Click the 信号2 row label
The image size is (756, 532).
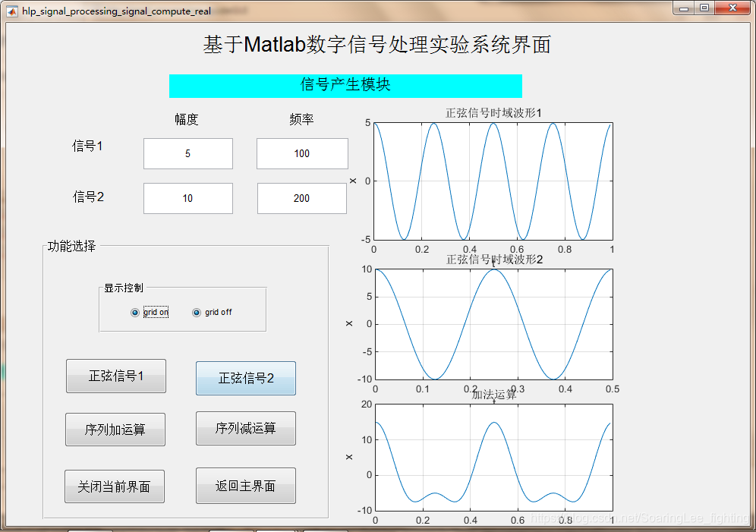[x=88, y=197]
